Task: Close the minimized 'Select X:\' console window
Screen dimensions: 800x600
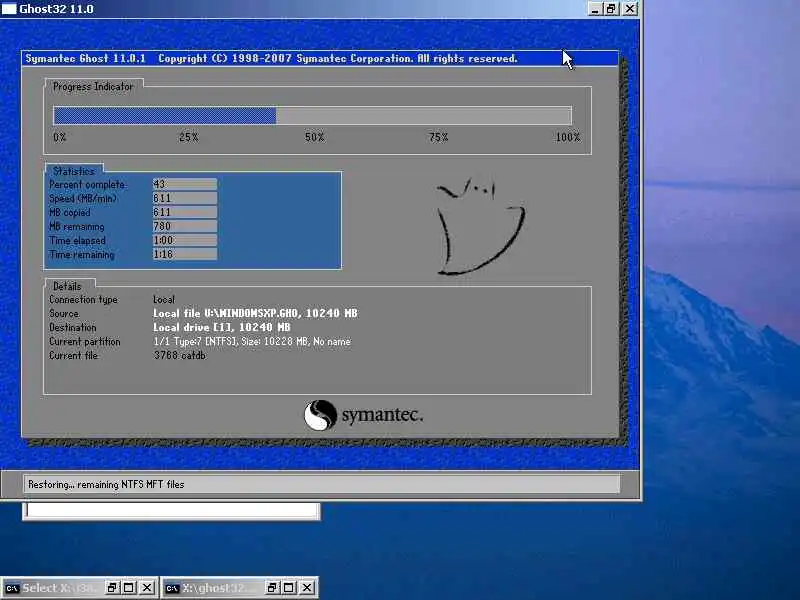Action: (147, 588)
